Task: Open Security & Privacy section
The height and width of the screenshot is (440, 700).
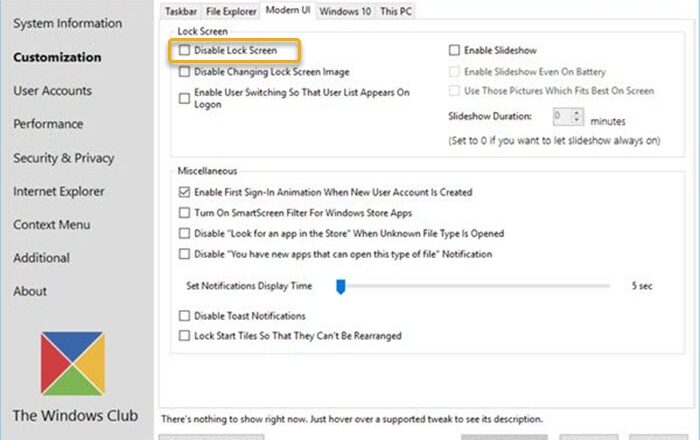Action: (63, 158)
